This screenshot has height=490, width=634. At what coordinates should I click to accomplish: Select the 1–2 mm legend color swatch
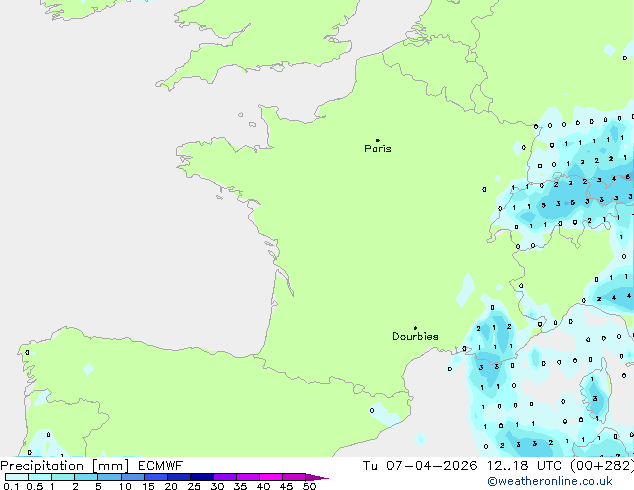point(63,477)
